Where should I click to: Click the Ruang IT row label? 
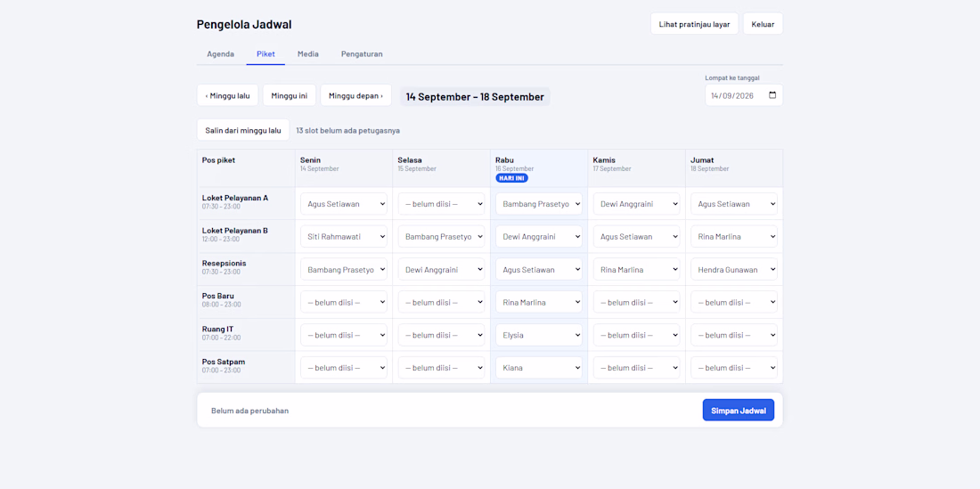217,329
